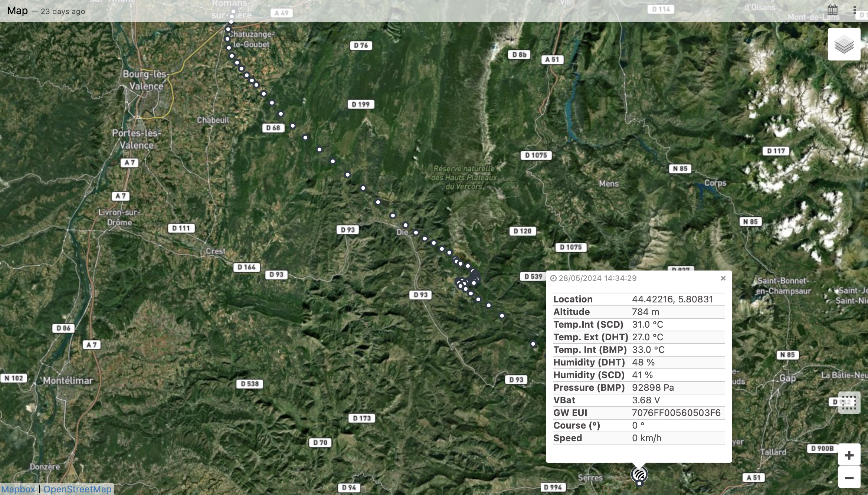The height and width of the screenshot is (495, 868).
Task: Click the Altitude value 784 m
Action: 645,312
